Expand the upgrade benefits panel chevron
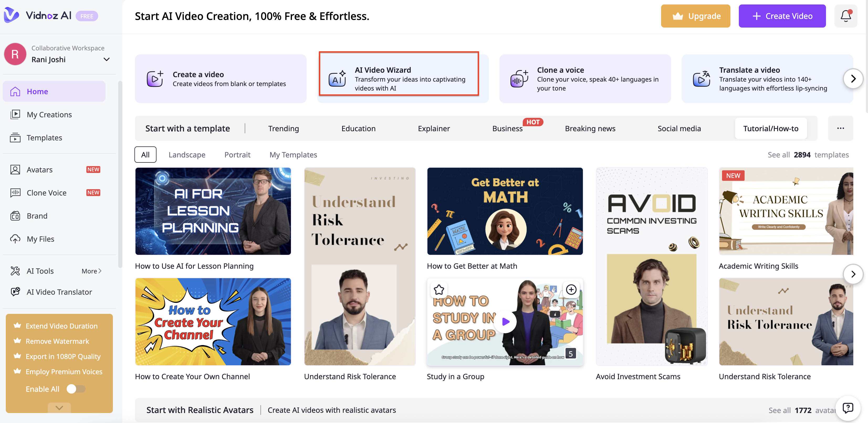The width and height of the screenshot is (868, 423). 59,408
